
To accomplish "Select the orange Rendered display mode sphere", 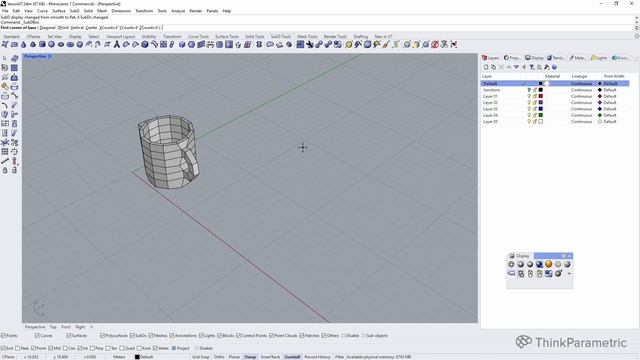I will [x=549, y=264].
